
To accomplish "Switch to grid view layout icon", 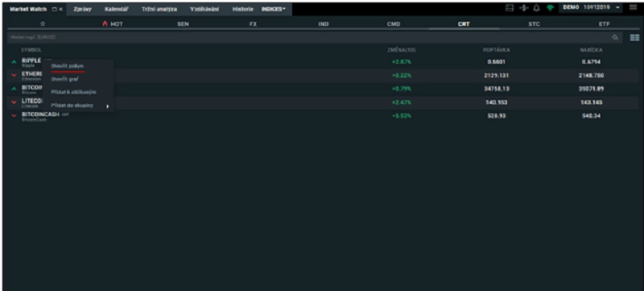I will tap(634, 37).
